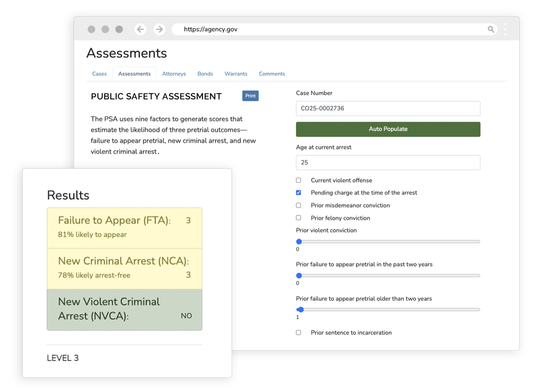Click the https://agency.gov address bar
Screen dimensions: 537x392
[334, 29]
